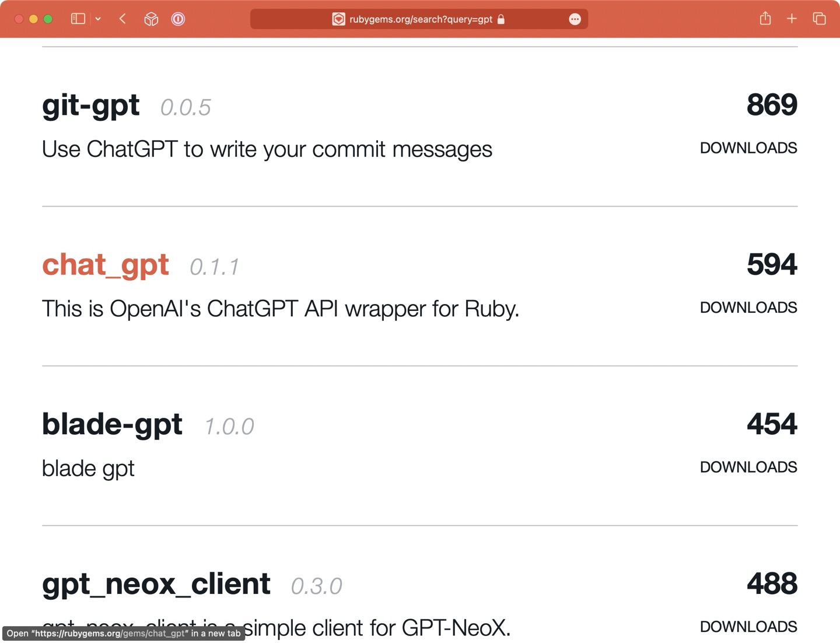
Task: Open the chat_gpt gem link
Action: pyautogui.click(x=106, y=265)
